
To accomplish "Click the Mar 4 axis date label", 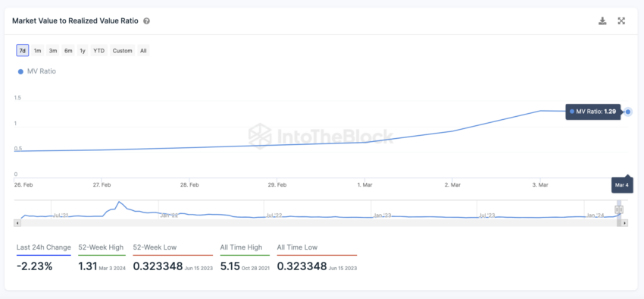I will [622, 184].
